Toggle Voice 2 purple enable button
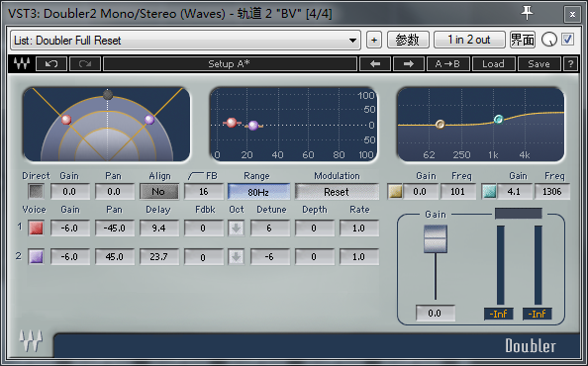Viewport: 588px width, 366px height. 37,256
